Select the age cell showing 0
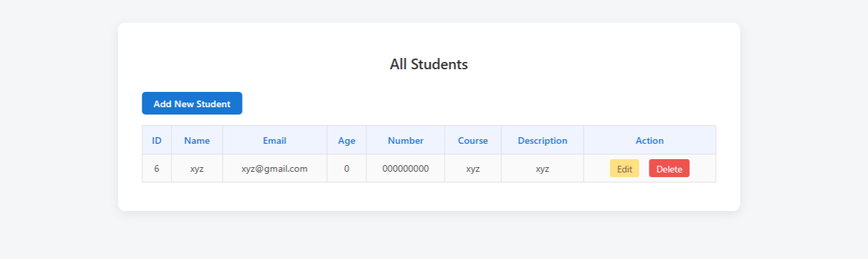 tap(346, 168)
